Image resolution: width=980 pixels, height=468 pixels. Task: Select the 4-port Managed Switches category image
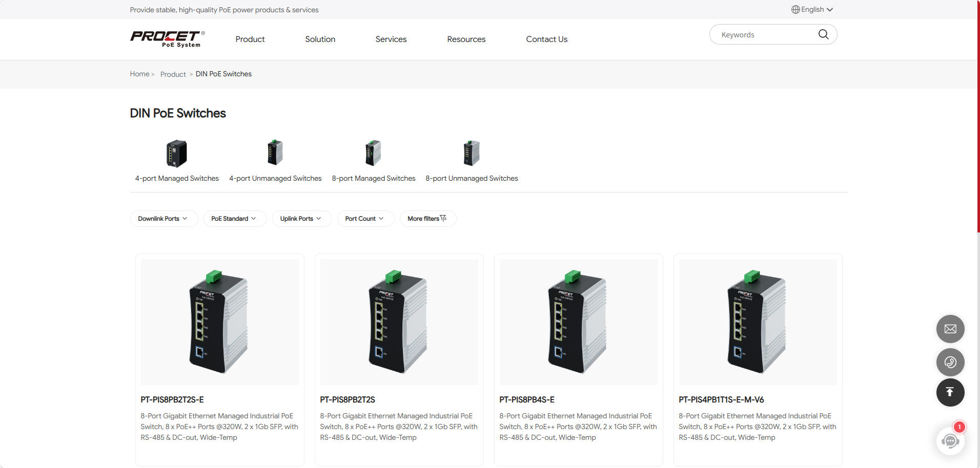point(177,153)
